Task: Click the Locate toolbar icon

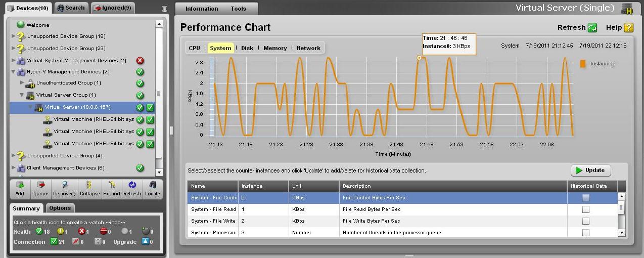Action: [153, 185]
